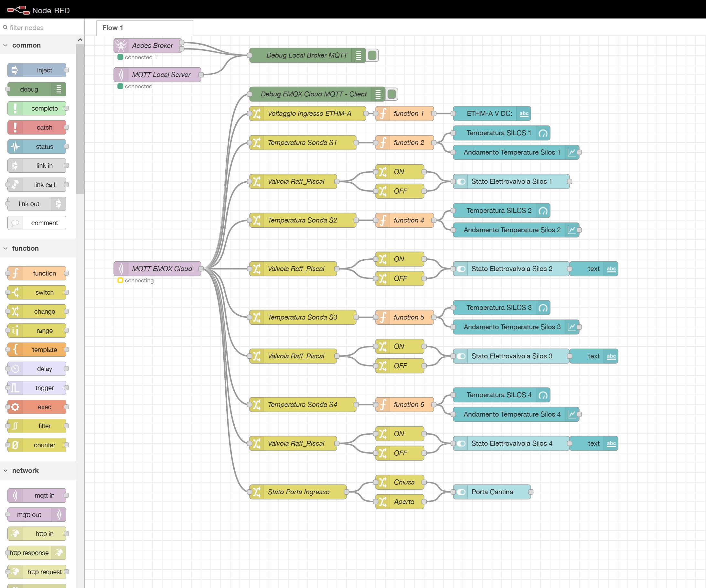Select the Aperta change node
This screenshot has height=588, width=706.
400,501
